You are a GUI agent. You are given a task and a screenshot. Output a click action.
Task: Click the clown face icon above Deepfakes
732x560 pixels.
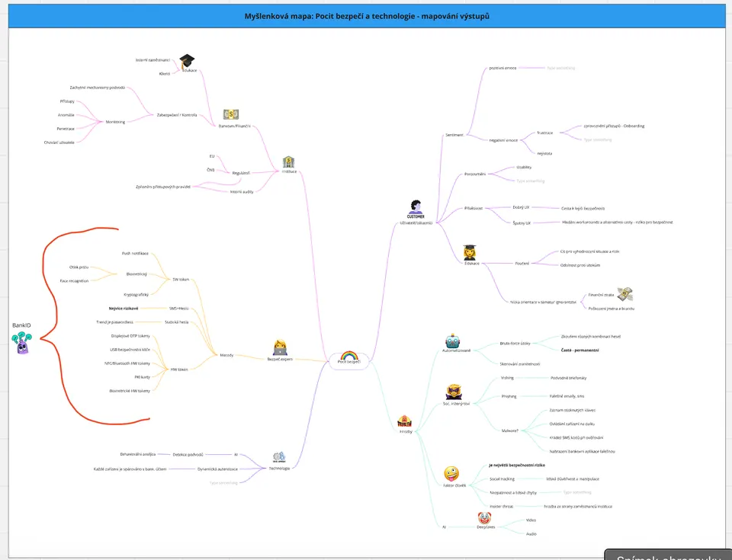point(485,517)
